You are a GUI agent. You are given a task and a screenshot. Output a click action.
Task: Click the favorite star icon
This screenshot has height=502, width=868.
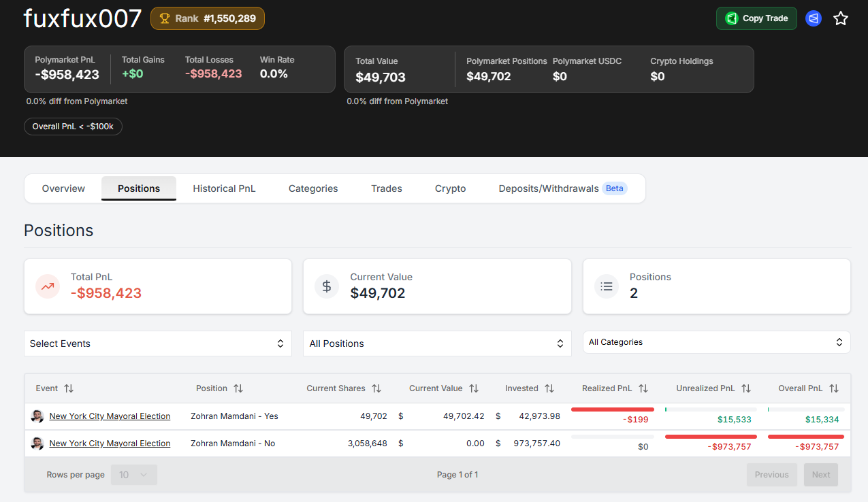click(x=841, y=18)
